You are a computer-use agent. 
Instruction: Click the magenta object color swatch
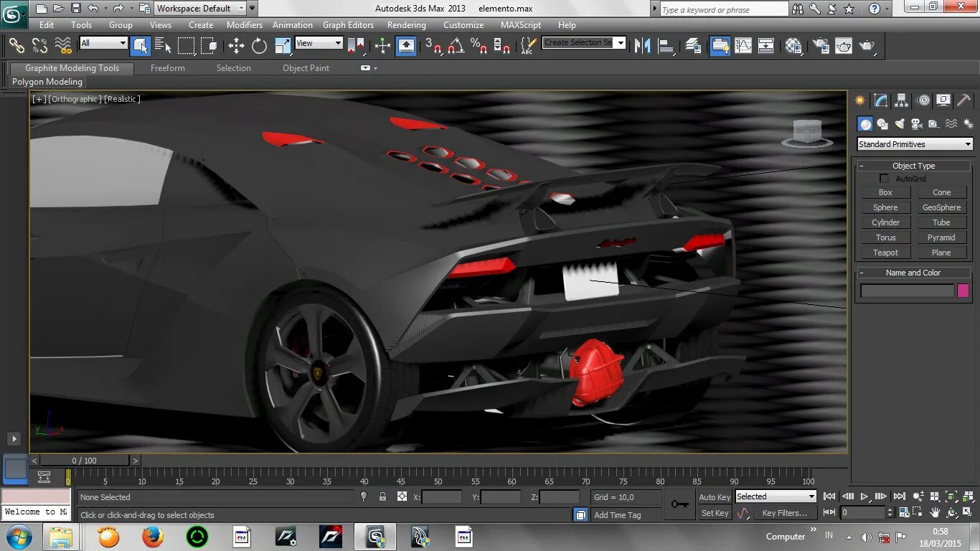coord(963,291)
